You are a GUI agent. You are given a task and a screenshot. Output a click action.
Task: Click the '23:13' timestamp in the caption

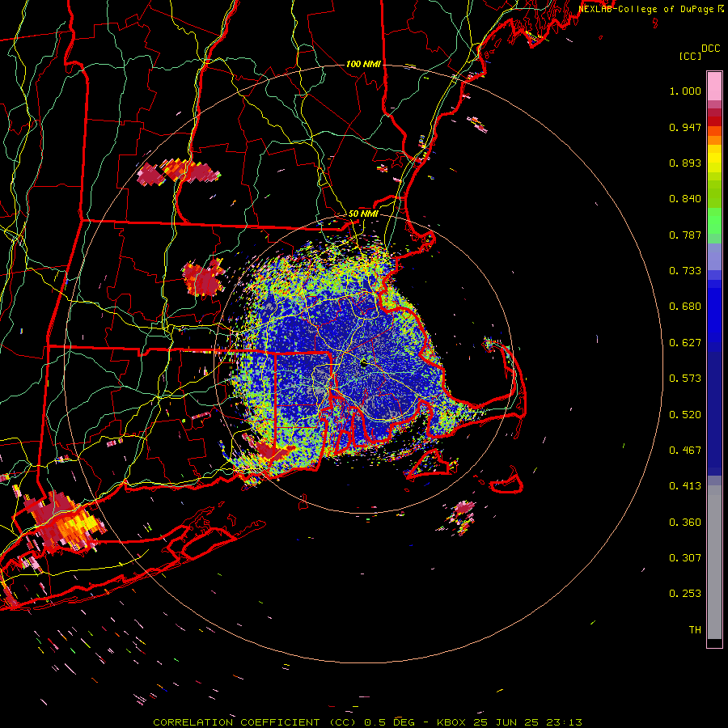(x=564, y=722)
